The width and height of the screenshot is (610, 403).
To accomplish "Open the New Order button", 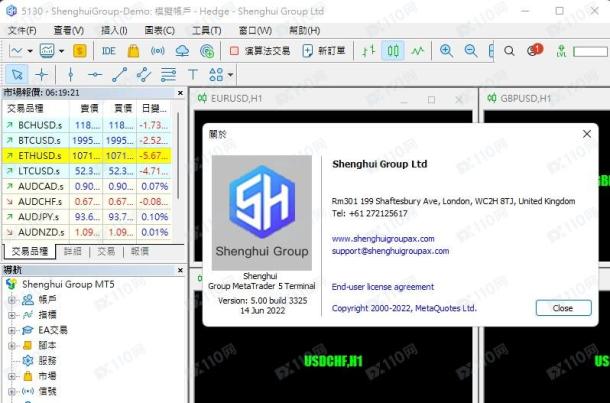I will [x=324, y=51].
